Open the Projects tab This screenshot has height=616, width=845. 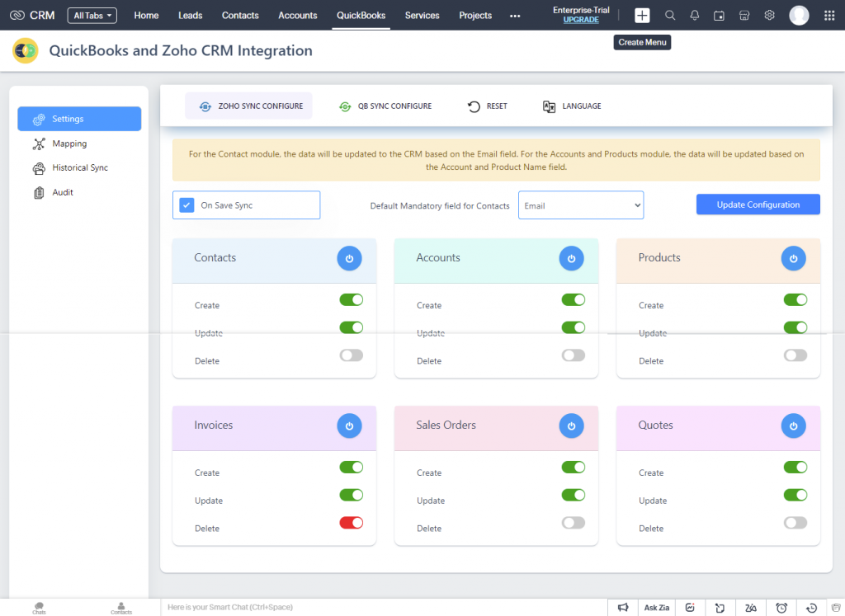pos(475,16)
